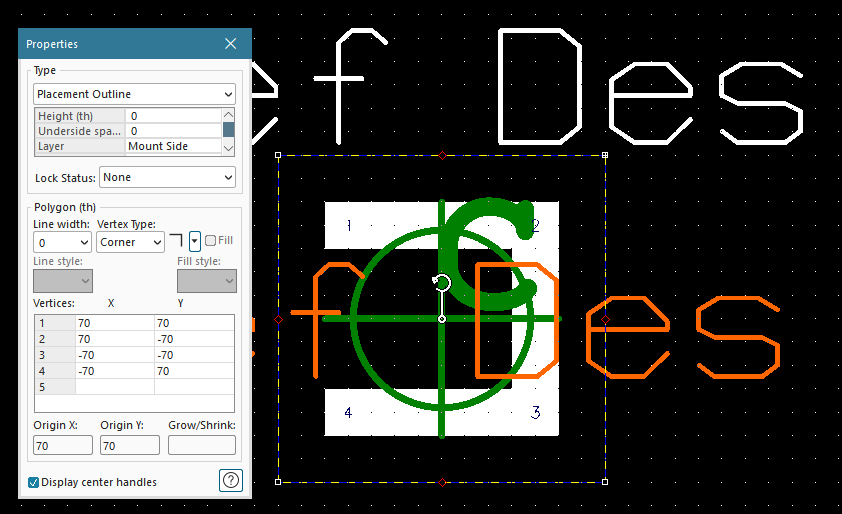Click the red diamond handle on right edge
842x514 pixels.
(x=605, y=319)
